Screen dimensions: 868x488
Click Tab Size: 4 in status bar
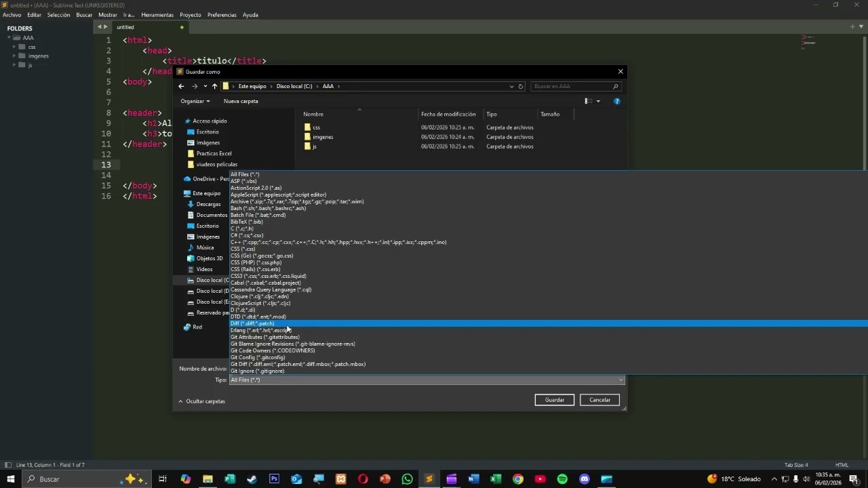click(x=796, y=465)
